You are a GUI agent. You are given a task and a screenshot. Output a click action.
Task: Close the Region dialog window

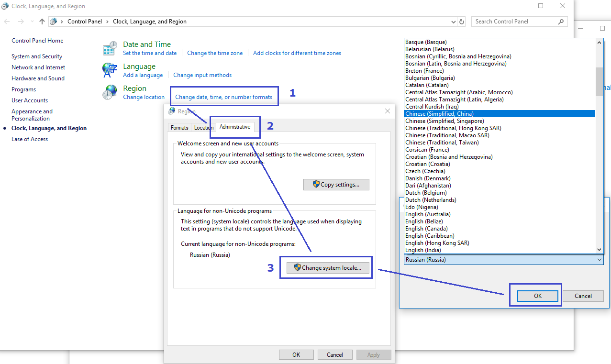[x=388, y=111]
